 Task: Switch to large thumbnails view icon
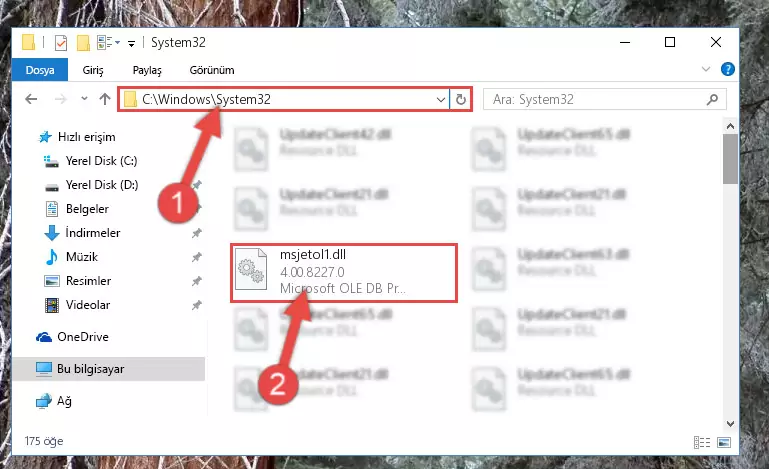pyautogui.click(x=724, y=443)
